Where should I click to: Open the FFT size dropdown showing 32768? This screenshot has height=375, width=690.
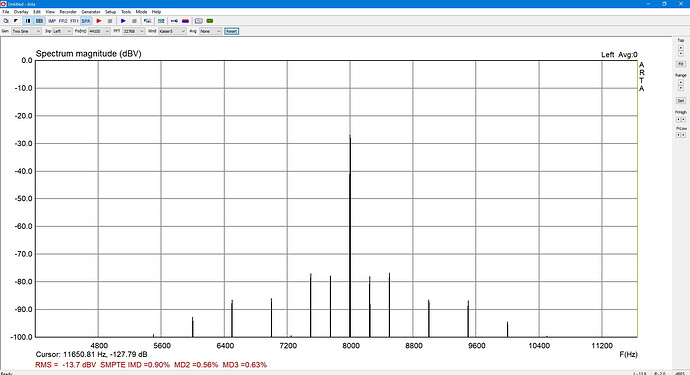[133, 31]
